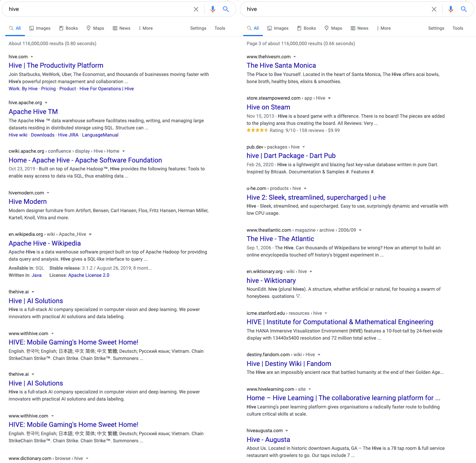Open the 'Hive - Augusta' result
476x463 pixels.
[x=268, y=440]
